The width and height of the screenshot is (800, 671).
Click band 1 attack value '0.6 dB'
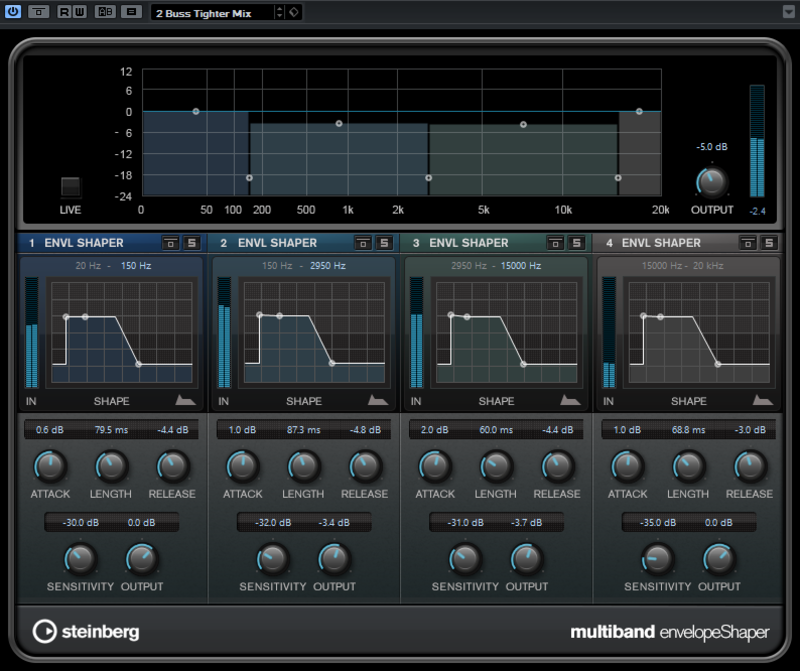[x=49, y=430]
